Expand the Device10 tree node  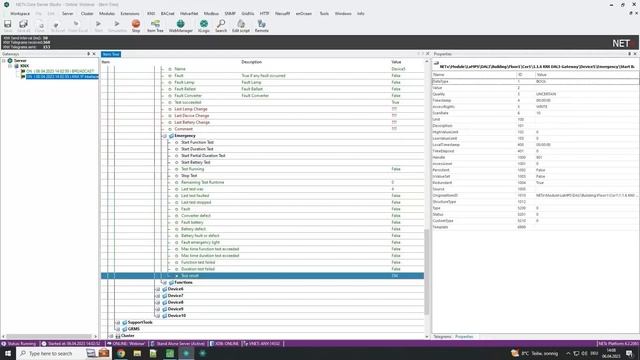(x=158, y=316)
